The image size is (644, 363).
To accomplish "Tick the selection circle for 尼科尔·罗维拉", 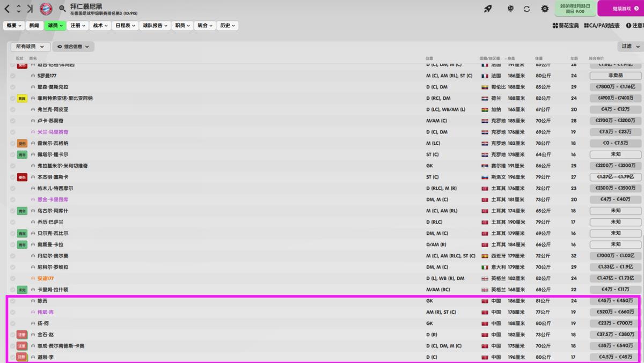I will (x=12, y=267).
